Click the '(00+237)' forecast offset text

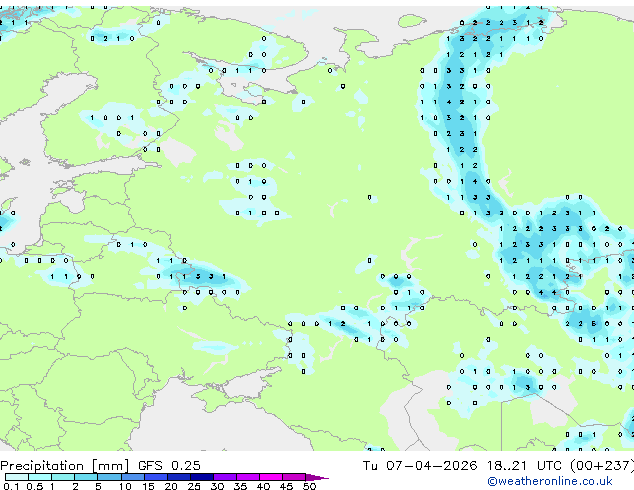coord(602,466)
